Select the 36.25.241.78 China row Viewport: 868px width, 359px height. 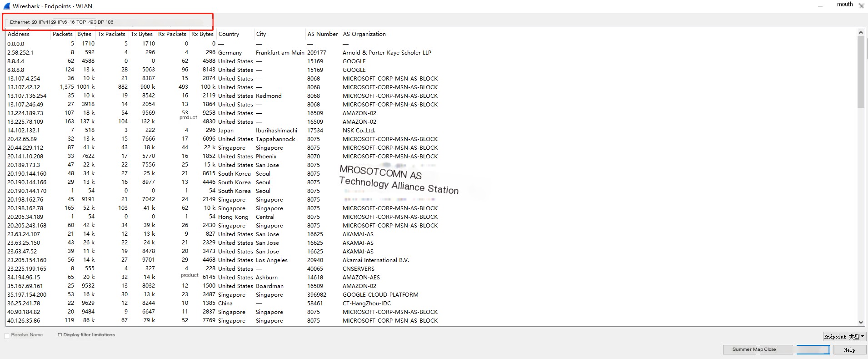click(431, 303)
